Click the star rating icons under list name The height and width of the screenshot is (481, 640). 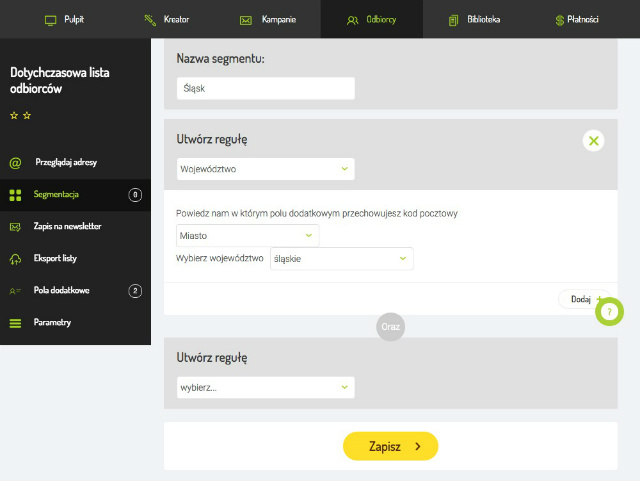[x=20, y=116]
